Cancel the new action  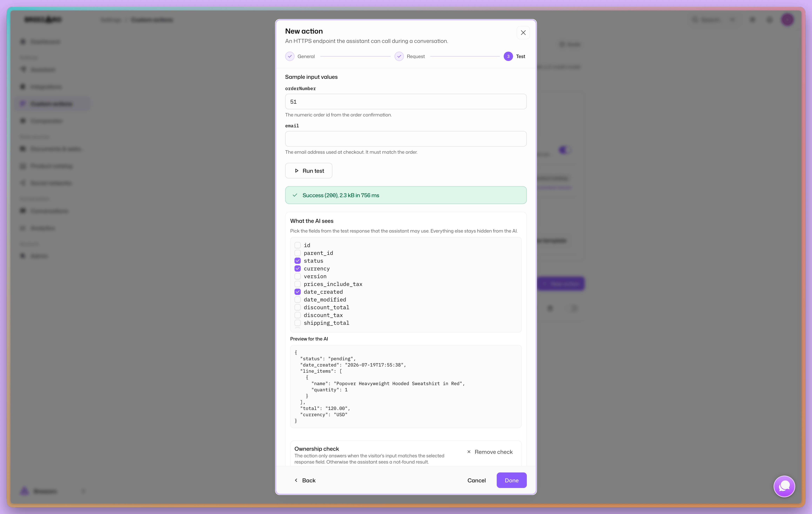point(477,480)
